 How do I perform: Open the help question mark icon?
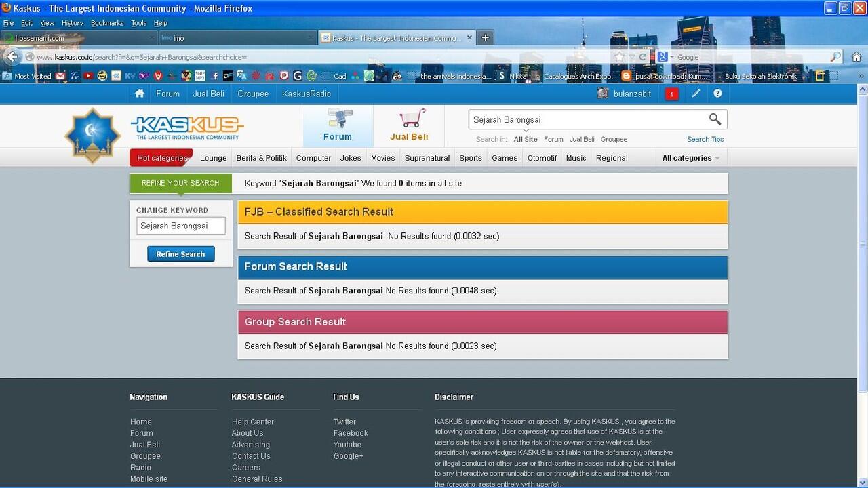717,94
